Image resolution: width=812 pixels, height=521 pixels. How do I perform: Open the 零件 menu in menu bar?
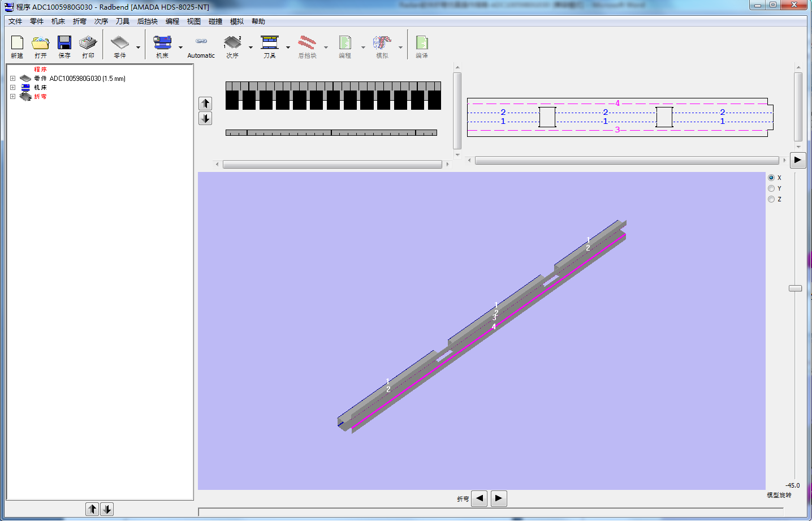coord(37,21)
